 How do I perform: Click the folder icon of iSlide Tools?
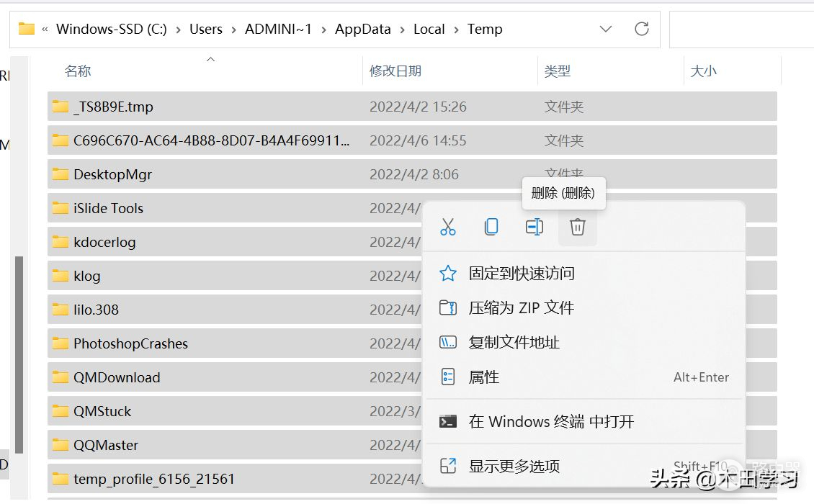coord(61,208)
